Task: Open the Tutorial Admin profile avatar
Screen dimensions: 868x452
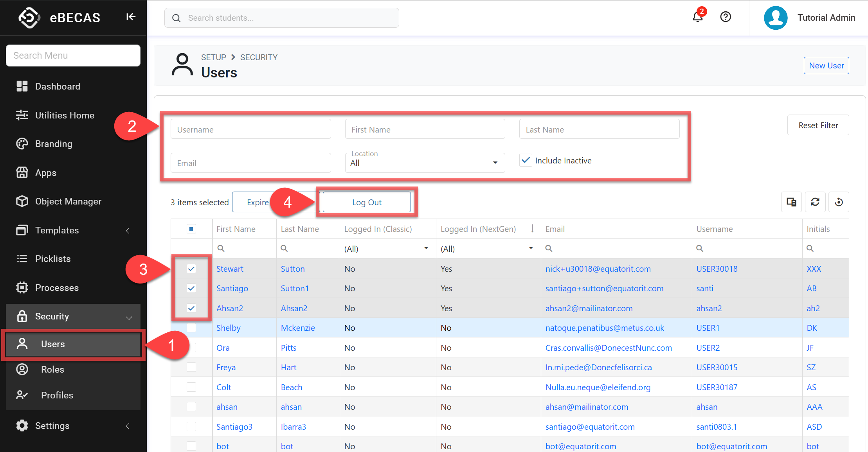Action: (x=776, y=18)
